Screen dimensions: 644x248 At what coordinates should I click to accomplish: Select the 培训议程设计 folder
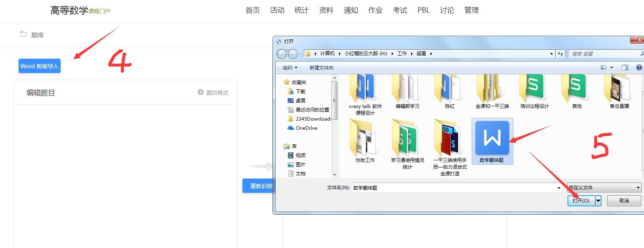534,91
